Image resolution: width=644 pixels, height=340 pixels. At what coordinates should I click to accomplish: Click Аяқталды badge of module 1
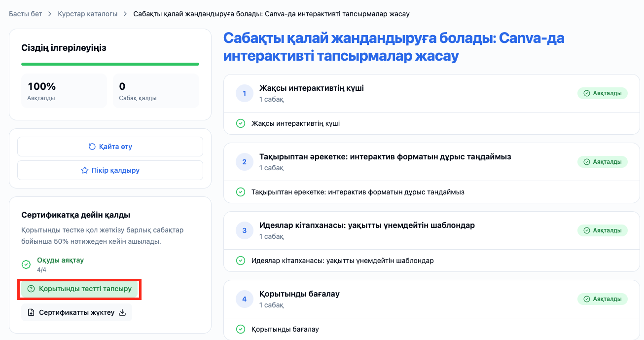coord(603,93)
